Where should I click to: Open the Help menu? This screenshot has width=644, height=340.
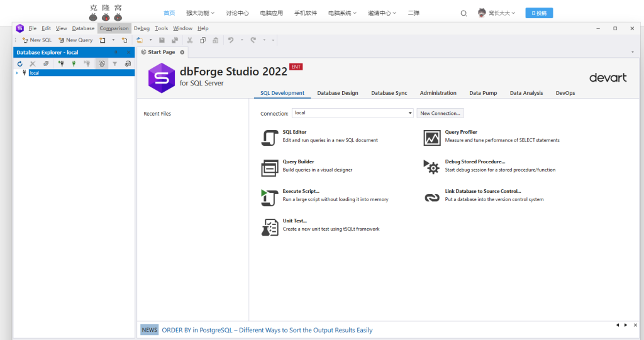click(203, 28)
